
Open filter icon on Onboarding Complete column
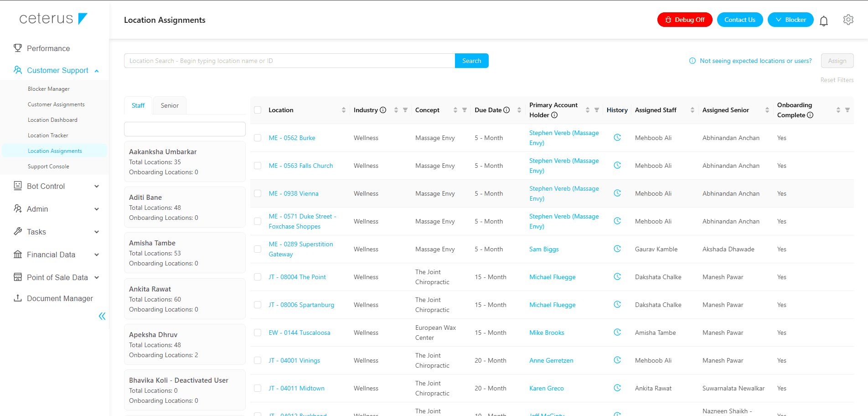pyautogui.click(x=847, y=110)
